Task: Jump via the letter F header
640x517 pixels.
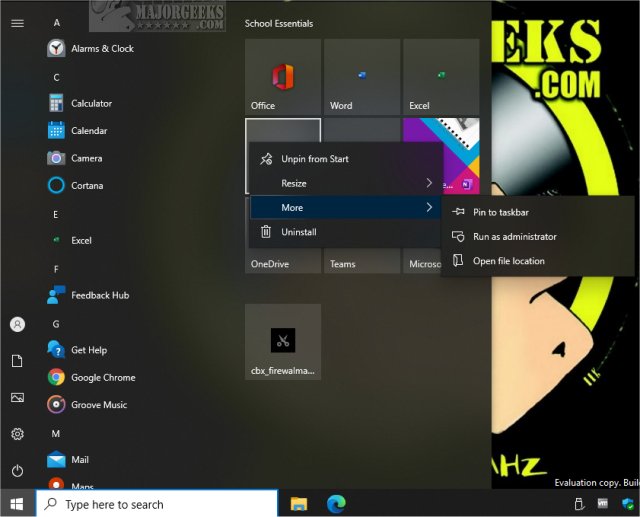Action: coord(56,269)
